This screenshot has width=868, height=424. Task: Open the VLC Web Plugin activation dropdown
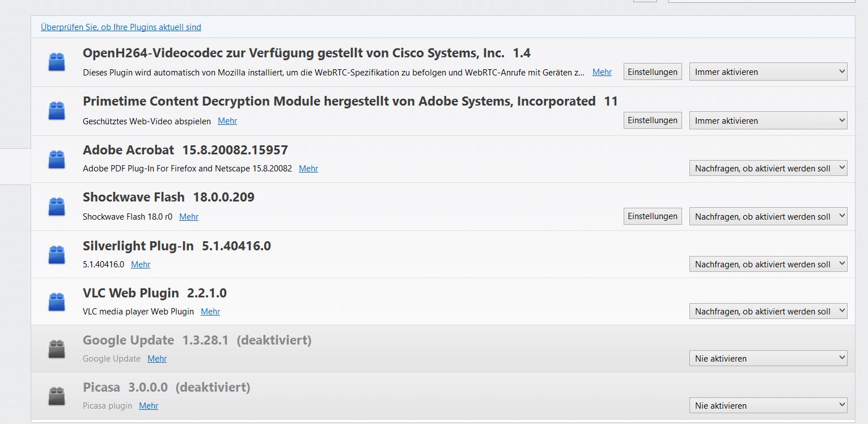pos(768,312)
